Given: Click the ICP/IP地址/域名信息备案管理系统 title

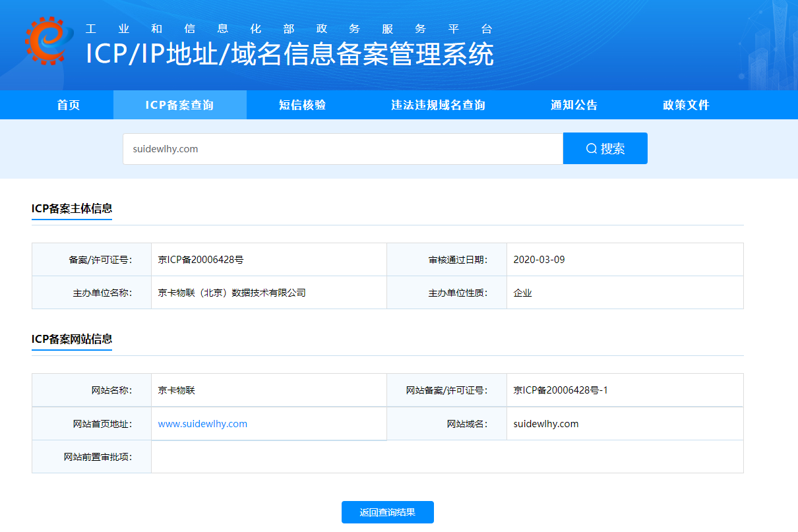Looking at the screenshot, I should pos(290,55).
